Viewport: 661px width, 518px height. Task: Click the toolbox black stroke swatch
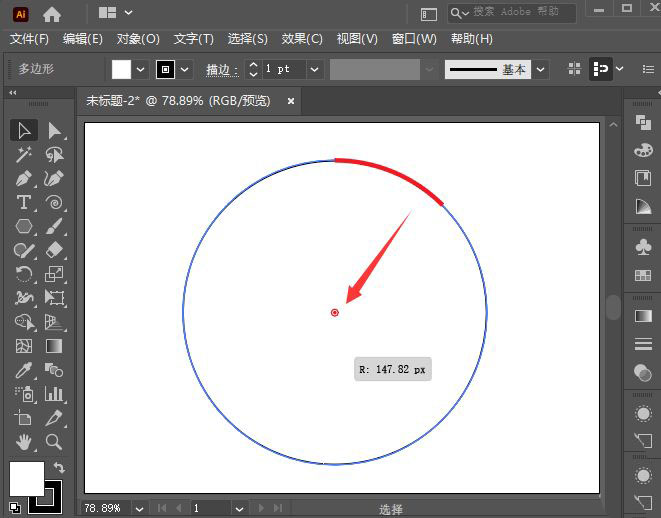tap(45, 498)
